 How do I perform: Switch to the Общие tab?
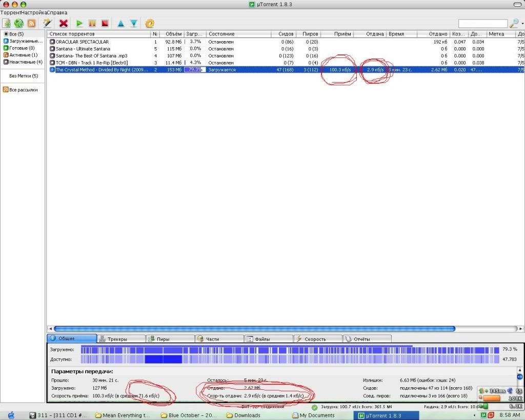72,338
